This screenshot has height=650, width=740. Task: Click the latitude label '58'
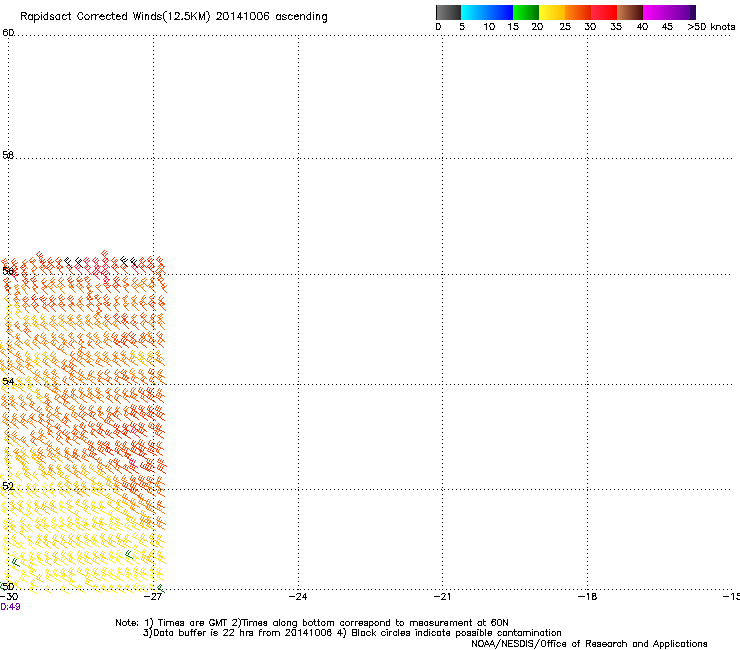pos(8,155)
